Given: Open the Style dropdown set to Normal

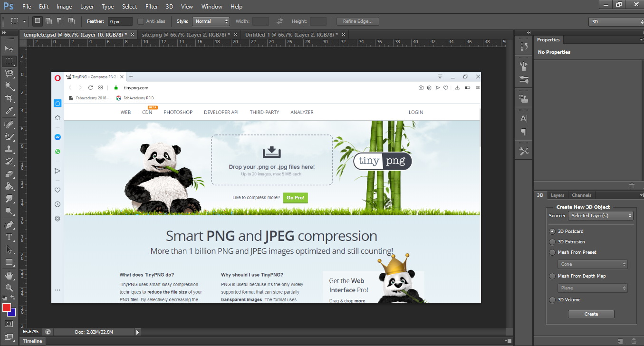Looking at the screenshot, I should (x=211, y=21).
